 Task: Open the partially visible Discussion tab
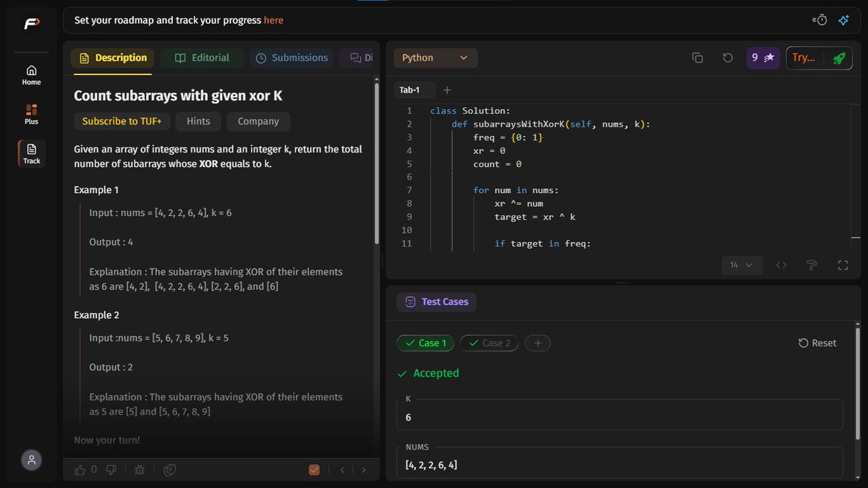tap(359, 58)
